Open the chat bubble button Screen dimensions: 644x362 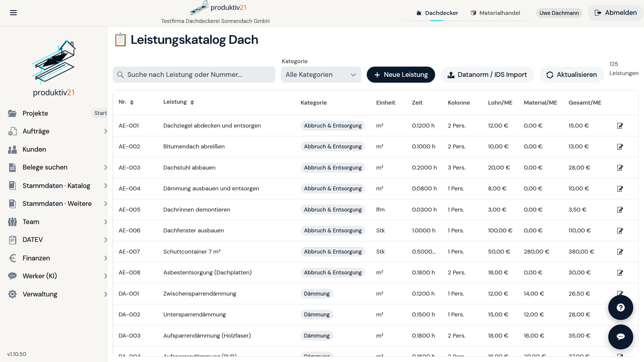(x=620, y=337)
